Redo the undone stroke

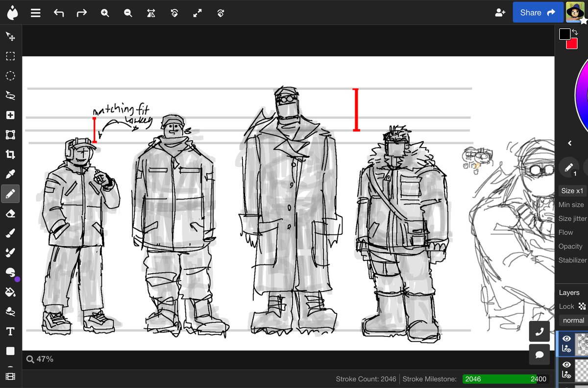click(82, 13)
